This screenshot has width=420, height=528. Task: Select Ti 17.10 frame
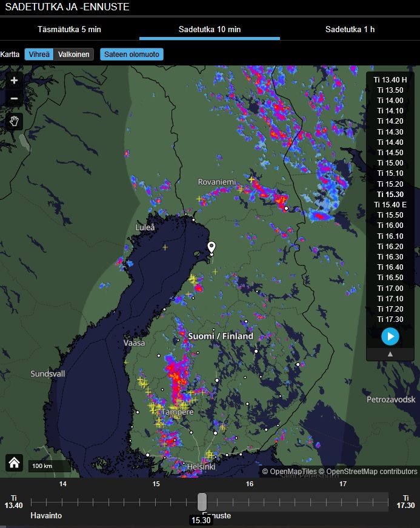(390, 299)
